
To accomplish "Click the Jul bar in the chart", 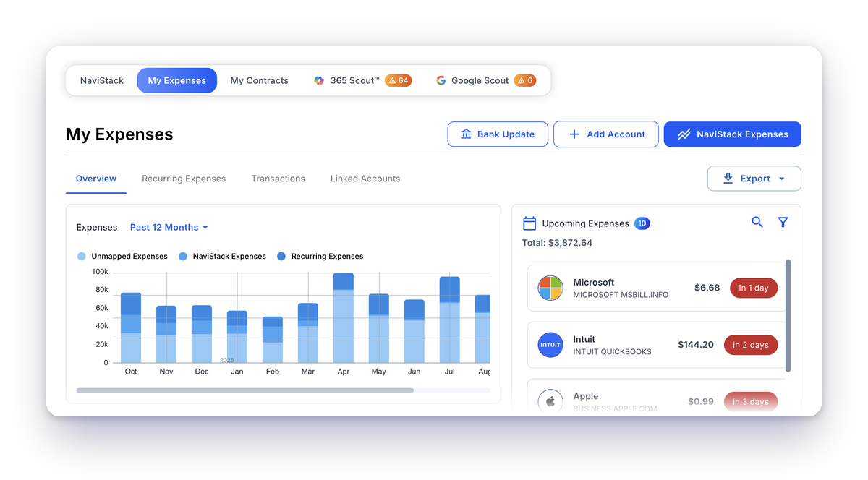I will [450, 320].
